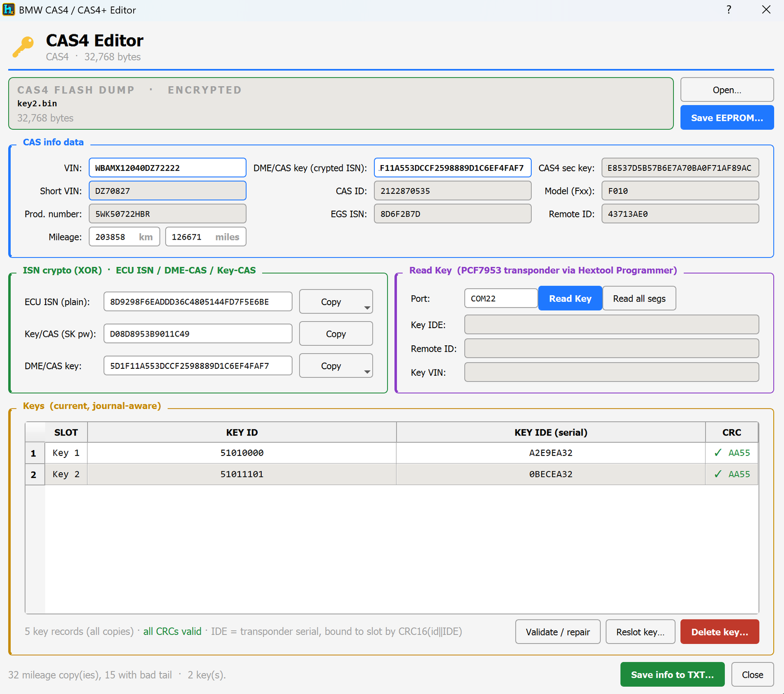
Task: Expand the DME/CAS key Copy dropdown arrow
Action: 367,372
